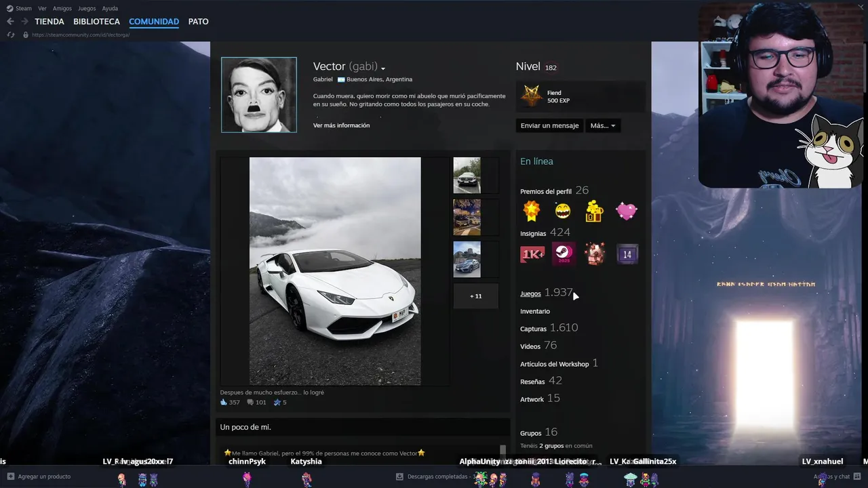Click the thumbs up icon 357
This screenshot has height=488, width=868.
(x=224, y=402)
